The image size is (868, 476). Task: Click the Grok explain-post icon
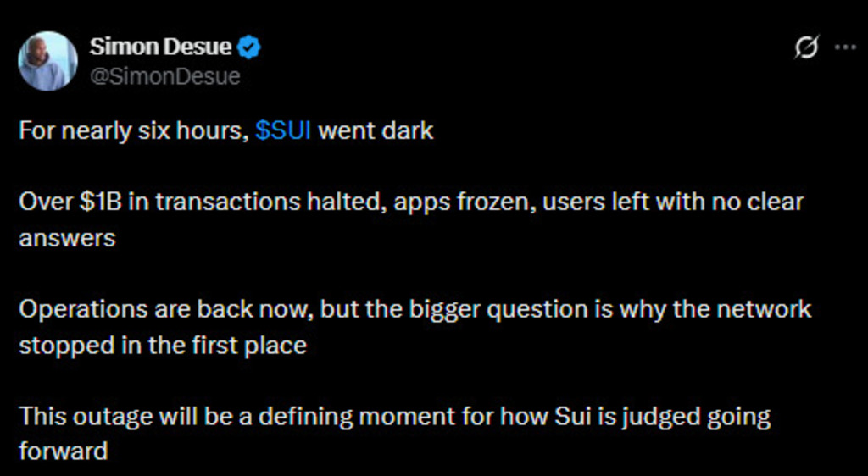[806, 49]
